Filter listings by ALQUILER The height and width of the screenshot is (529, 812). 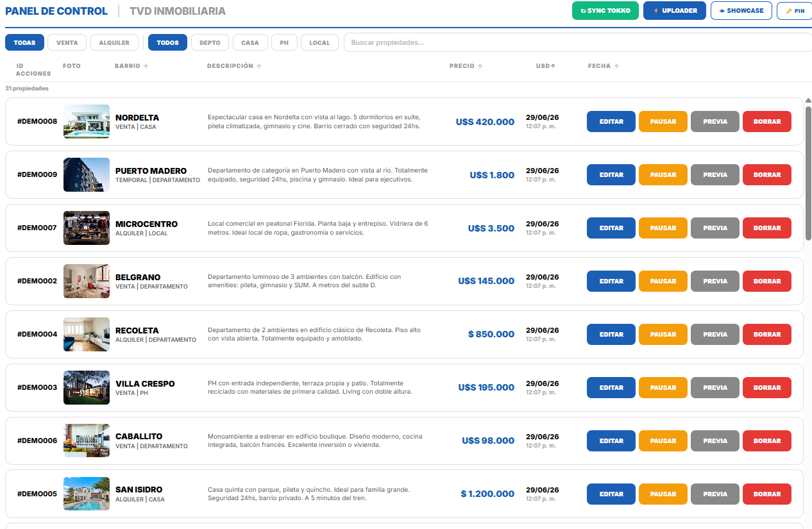coord(114,42)
